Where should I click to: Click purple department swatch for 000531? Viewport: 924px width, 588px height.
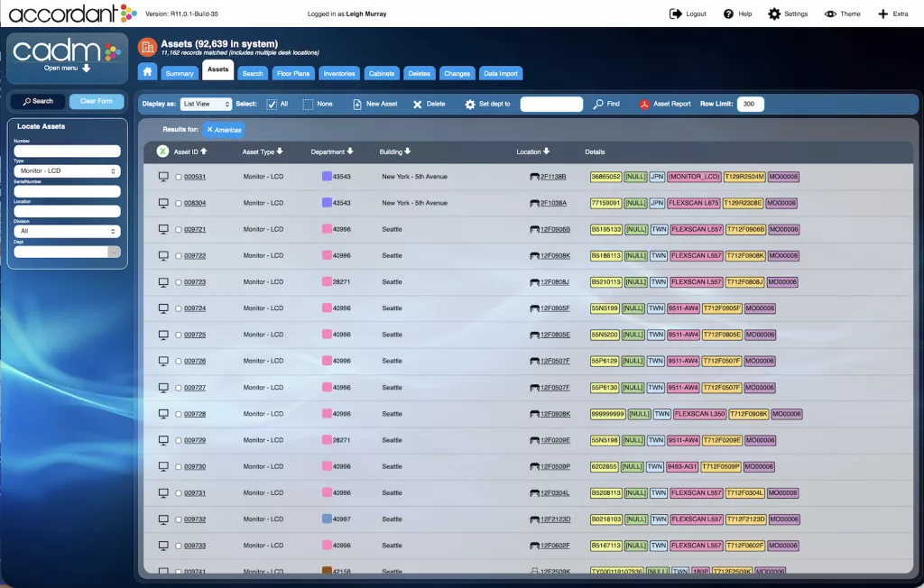(327, 176)
